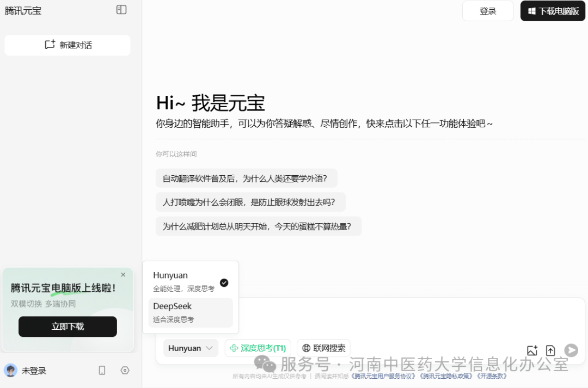This screenshot has width=588, height=388.
Task: Confirm Hunyuan with the black checkmark
Action: tap(224, 282)
